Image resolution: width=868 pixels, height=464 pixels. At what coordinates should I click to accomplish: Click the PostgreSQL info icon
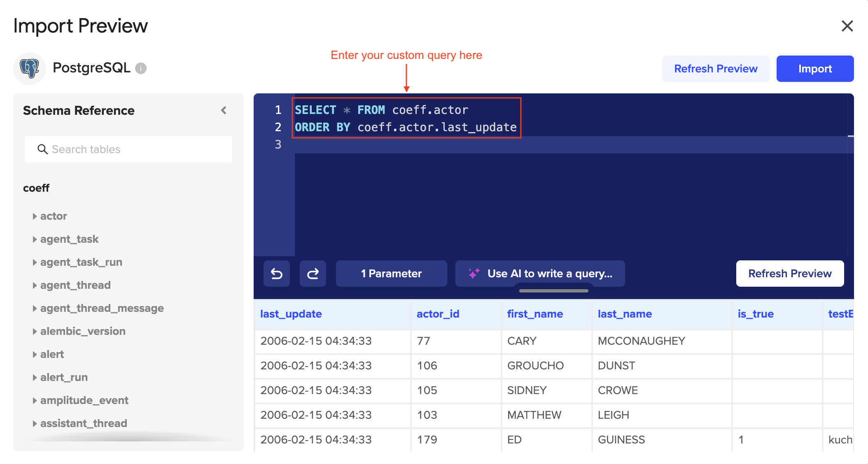pyautogui.click(x=141, y=68)
